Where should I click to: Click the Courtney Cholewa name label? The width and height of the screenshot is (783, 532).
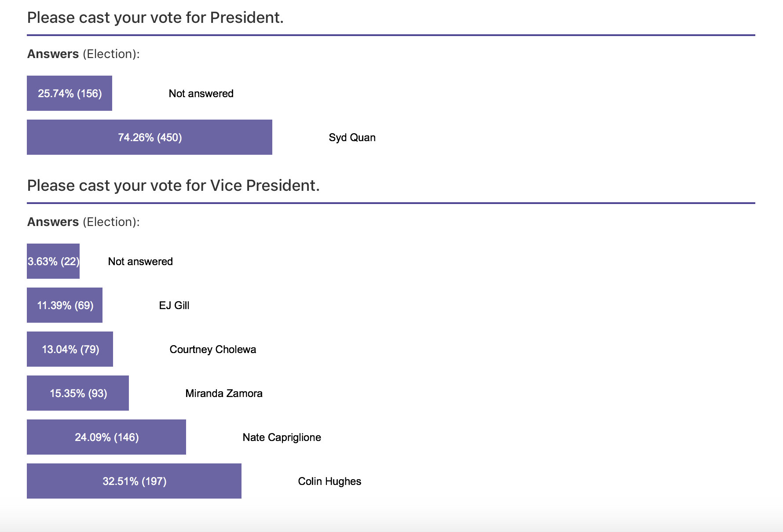pos(212,350)
